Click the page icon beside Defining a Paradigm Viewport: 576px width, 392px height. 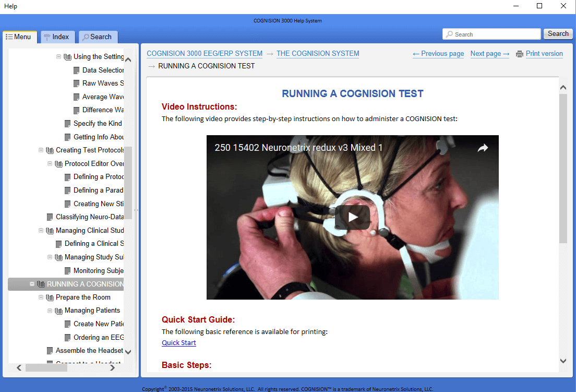[68, 191]
